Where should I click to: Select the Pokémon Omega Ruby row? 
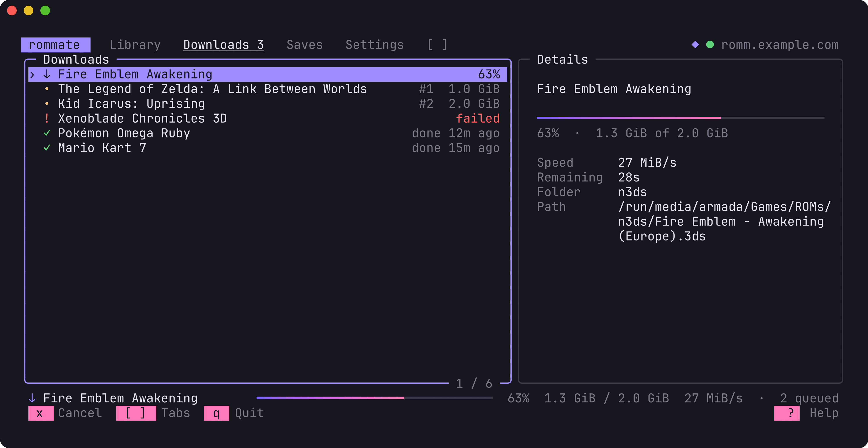(268, 133)
